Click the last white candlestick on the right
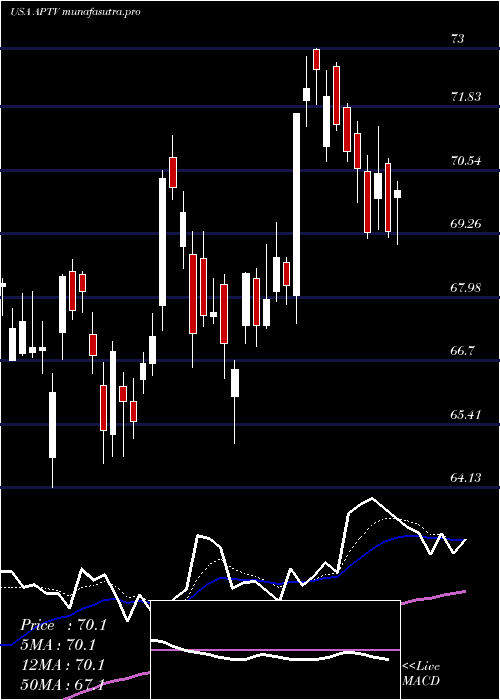This screenshot has width=500, height=700. (x=397, y=194)
